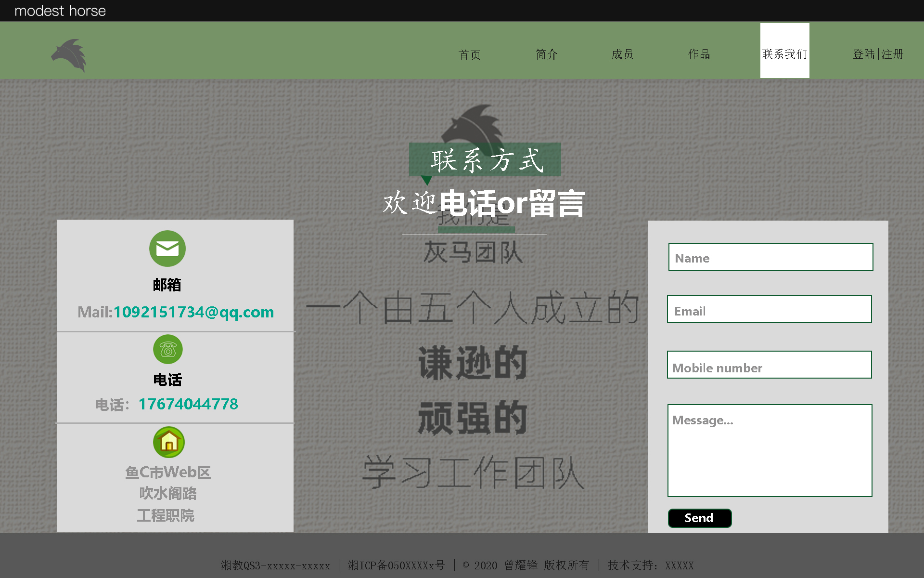Click the 1092151734@qq.com email link

(x=193, y=312)
